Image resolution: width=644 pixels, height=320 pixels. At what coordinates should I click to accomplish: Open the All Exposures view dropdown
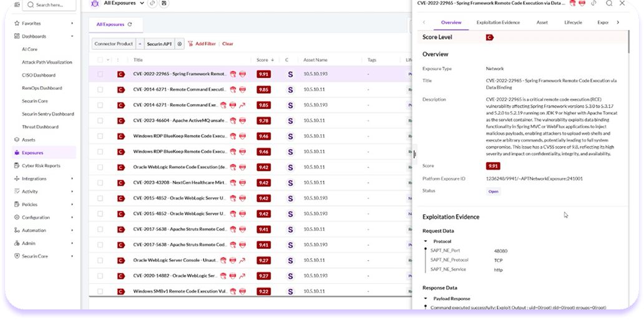[143, 4]
